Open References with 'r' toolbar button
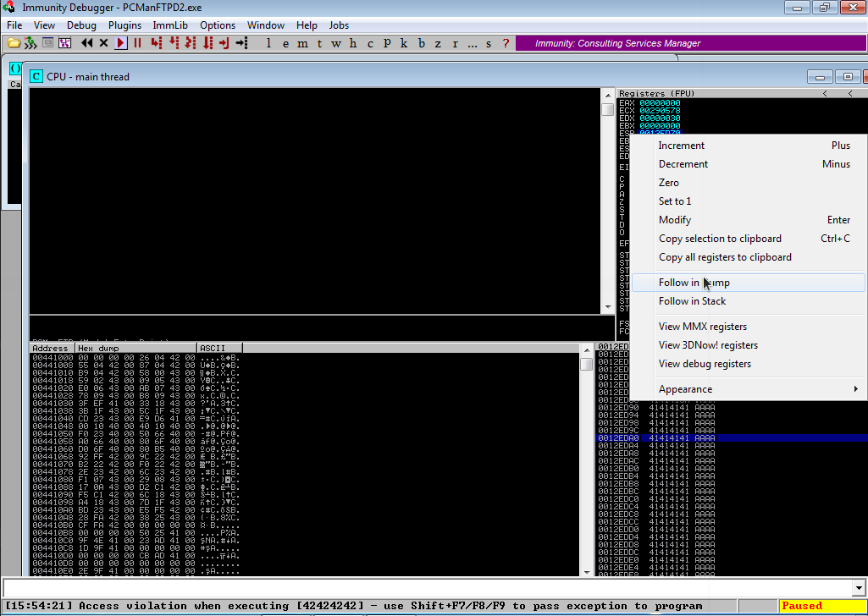 [455, 43]
